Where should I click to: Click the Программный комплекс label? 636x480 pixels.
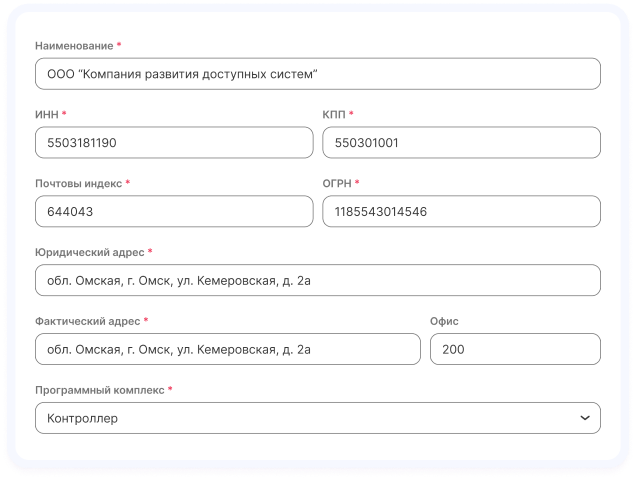[x=98, y=390]
